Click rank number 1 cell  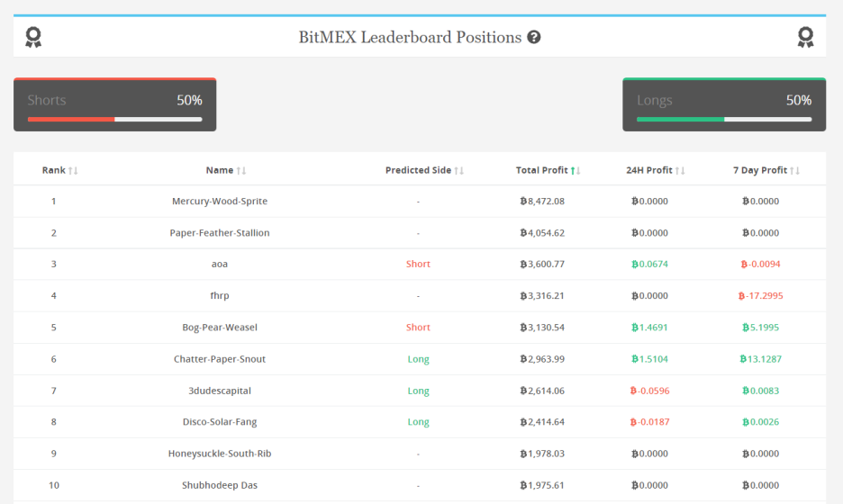pos(54,201)
